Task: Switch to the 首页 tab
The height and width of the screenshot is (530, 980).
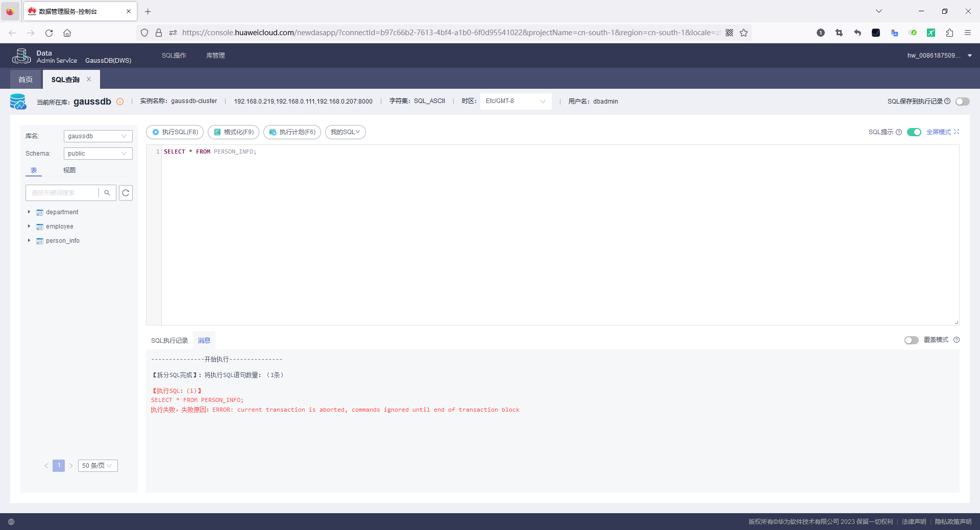Action: [x=26, y=80]
